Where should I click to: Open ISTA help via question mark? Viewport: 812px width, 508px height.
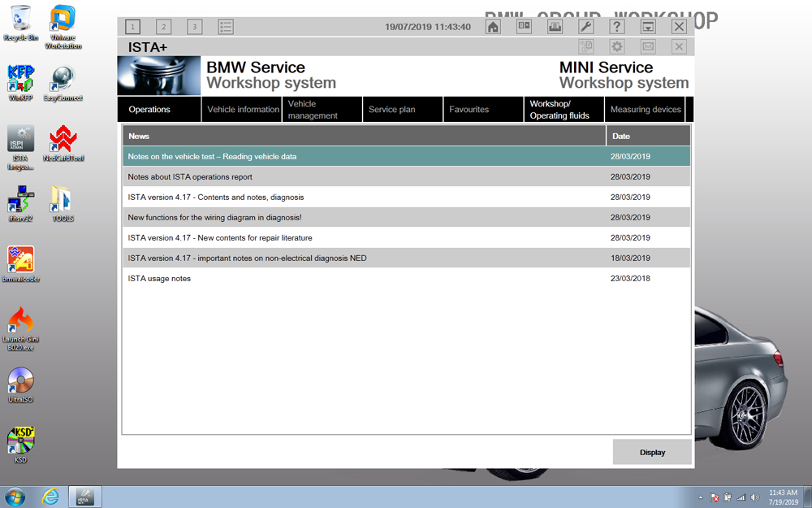[x=617, y=27]
